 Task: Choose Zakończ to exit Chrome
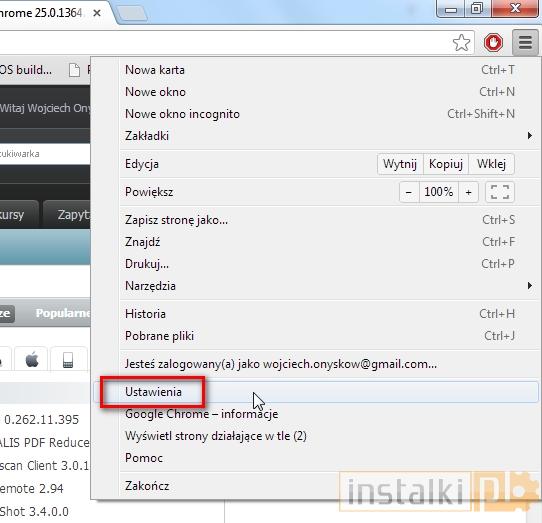316,486
